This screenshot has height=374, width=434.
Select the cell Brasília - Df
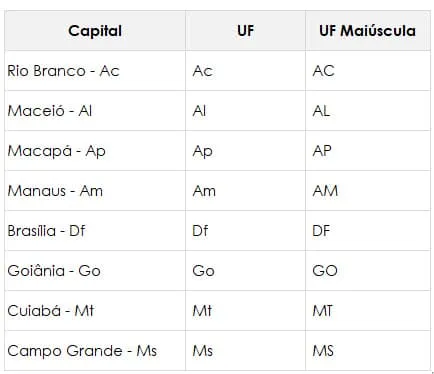pos(95,231)
